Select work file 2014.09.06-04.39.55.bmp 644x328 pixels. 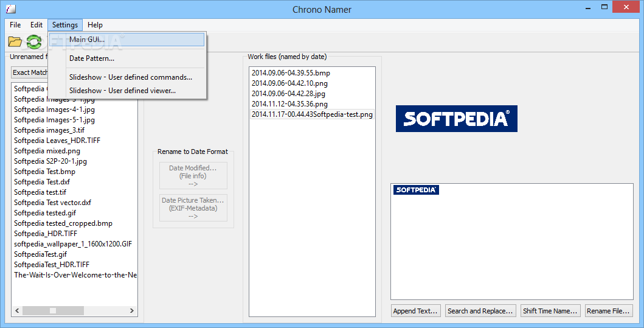291,73
